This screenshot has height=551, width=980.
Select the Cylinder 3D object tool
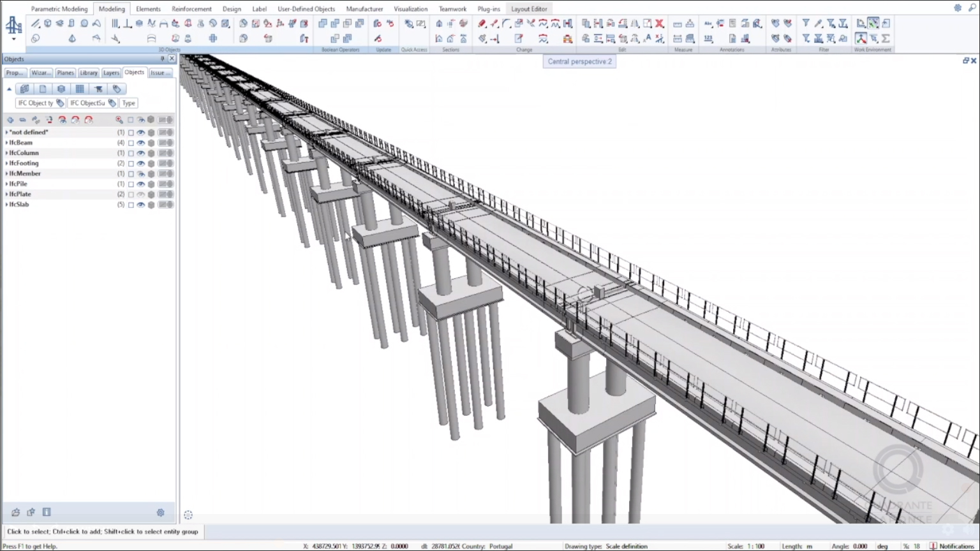coord(71,24)
